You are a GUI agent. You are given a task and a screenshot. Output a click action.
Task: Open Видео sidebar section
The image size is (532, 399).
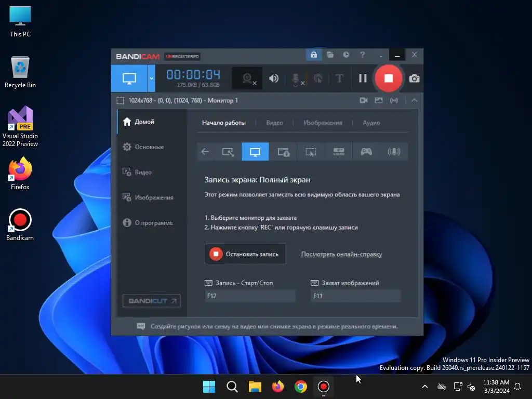152,172
